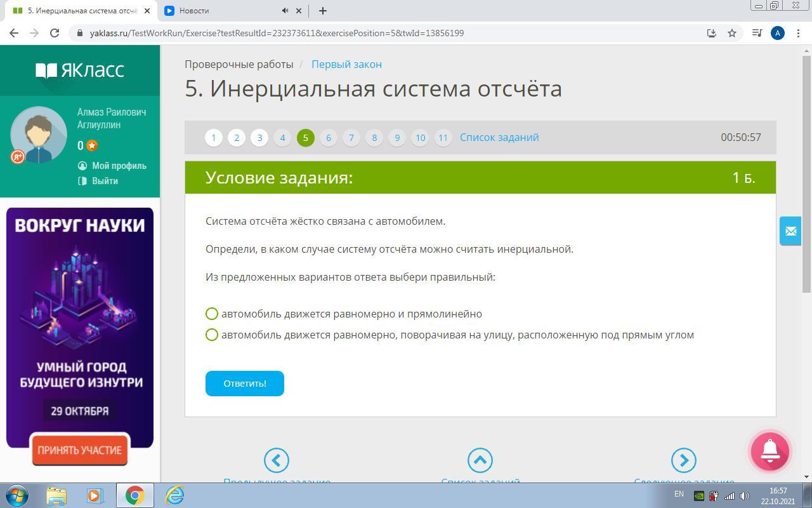Open the envelope message side tab
This screenshot has height=508, width=812.
790,231
